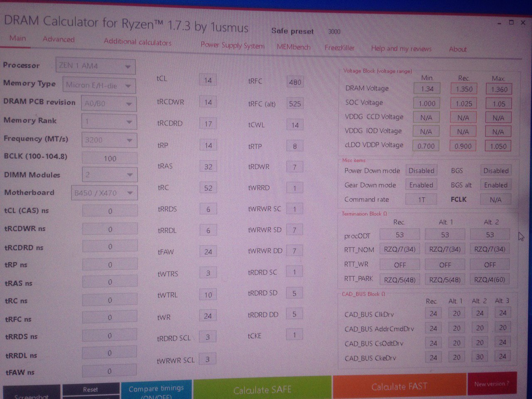Click the BCLK input field
The height and width of the screenshot is (399, 532).
point(110,158)
